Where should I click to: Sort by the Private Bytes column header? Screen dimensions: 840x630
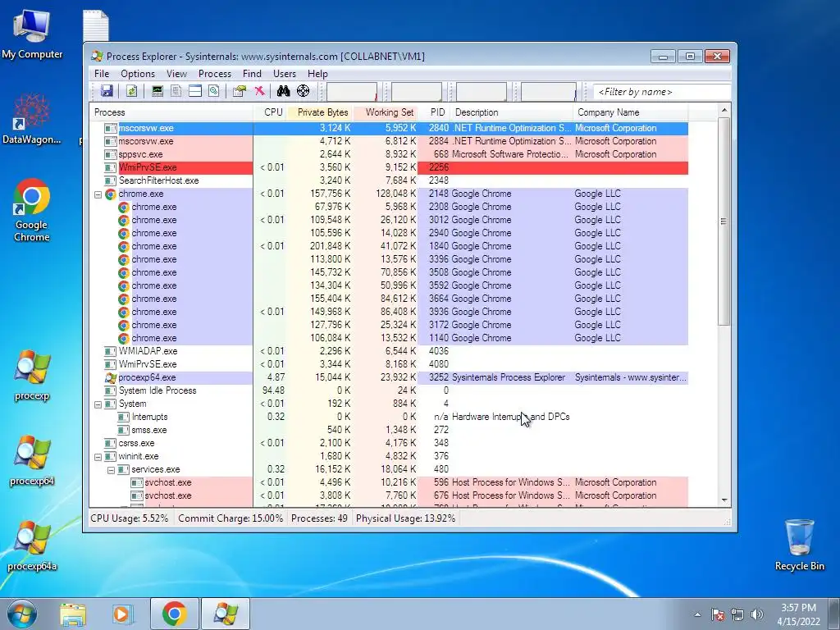click(x=319, y=112)
